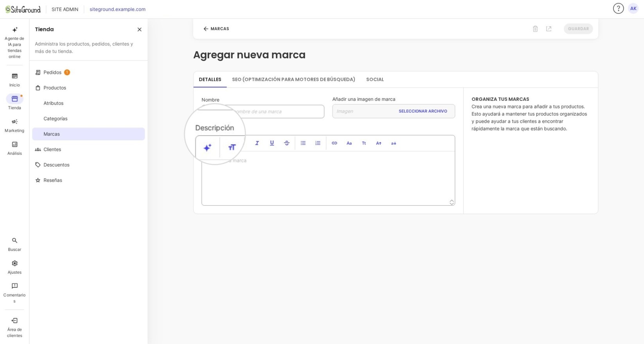644x344 pixels.
Task: Open Ajustes settings
Action: tap(14, 267)
